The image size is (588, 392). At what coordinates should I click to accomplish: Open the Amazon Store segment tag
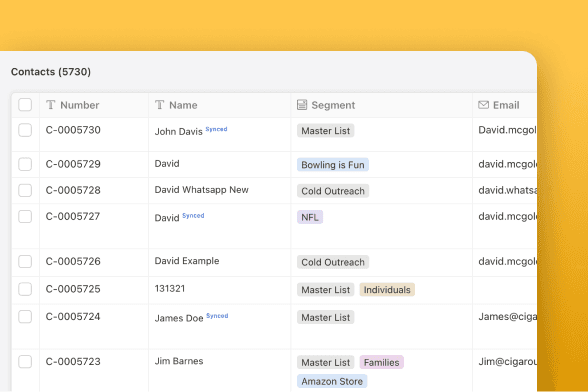click(x=332, y=381)
